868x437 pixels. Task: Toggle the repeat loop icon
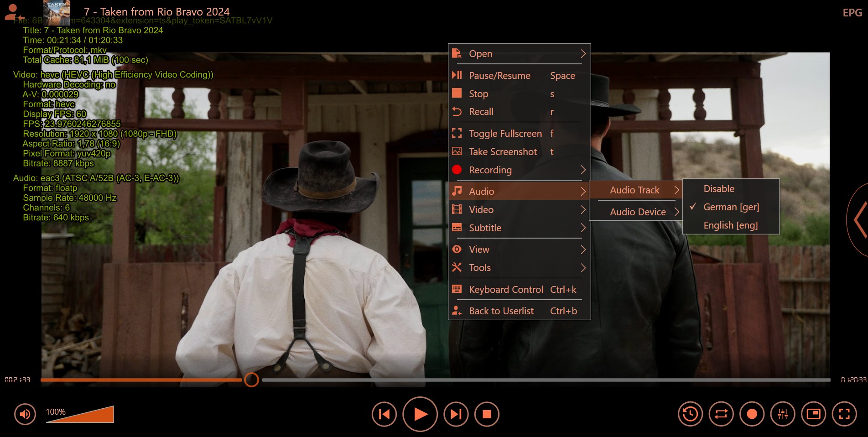(x=721, y=414)
